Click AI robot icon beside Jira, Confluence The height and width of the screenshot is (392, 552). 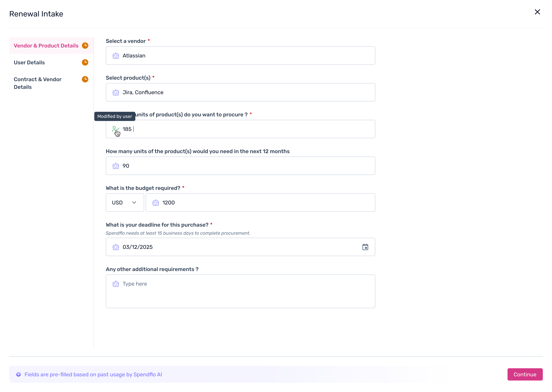[116, 92]
